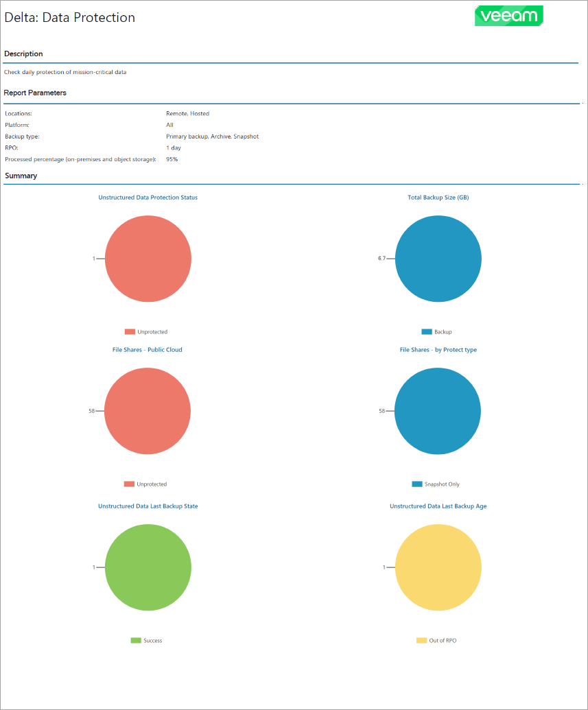The height and width of the screenshot is (710, 588).
Task: Click the 'Out of RPO' legend text
Action: pyautogui.click(x=443, y=640)
